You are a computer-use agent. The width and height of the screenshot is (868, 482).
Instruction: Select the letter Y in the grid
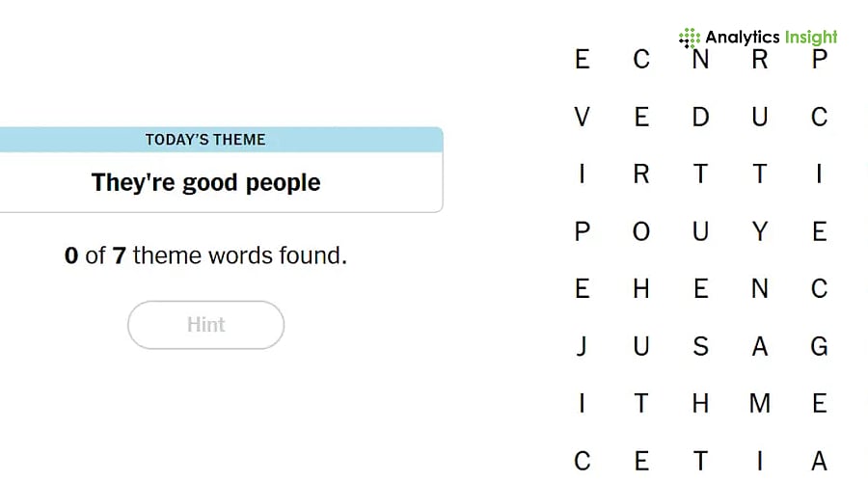760,232
